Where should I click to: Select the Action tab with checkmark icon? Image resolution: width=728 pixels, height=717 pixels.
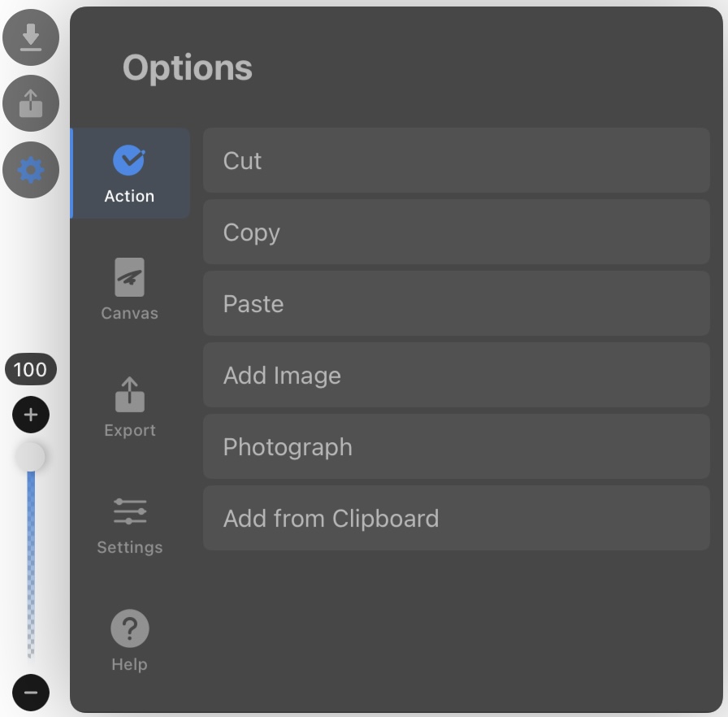click(x=130, y=173)
